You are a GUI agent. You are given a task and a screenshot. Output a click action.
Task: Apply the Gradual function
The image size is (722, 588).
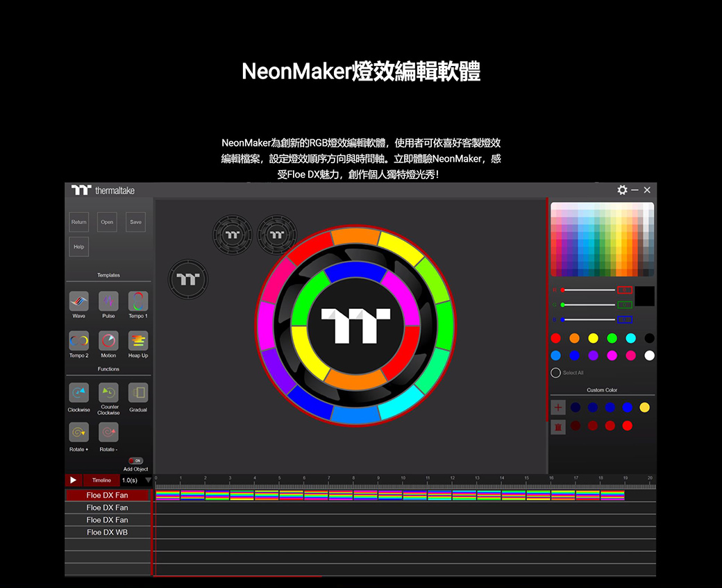(x=137, y=392)
